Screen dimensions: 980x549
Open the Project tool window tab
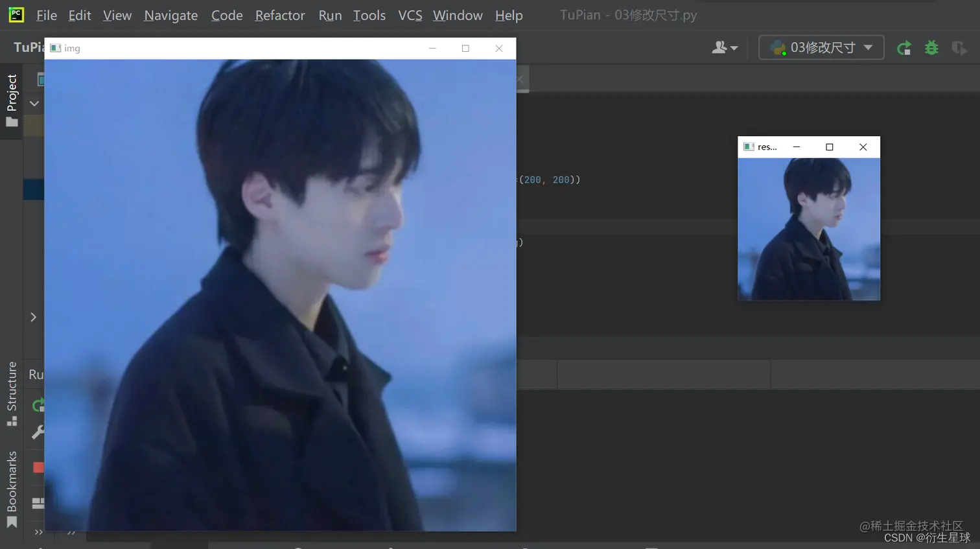12,100
